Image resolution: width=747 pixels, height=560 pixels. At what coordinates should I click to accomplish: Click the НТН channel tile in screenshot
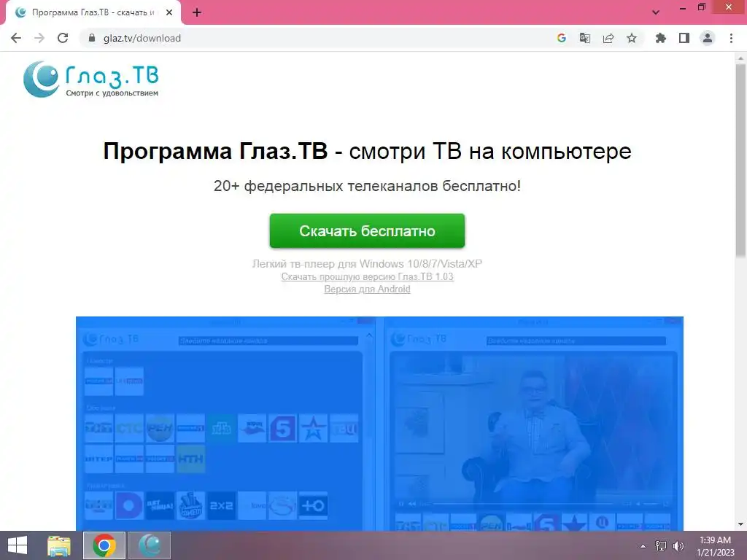[x=190, y=459]
